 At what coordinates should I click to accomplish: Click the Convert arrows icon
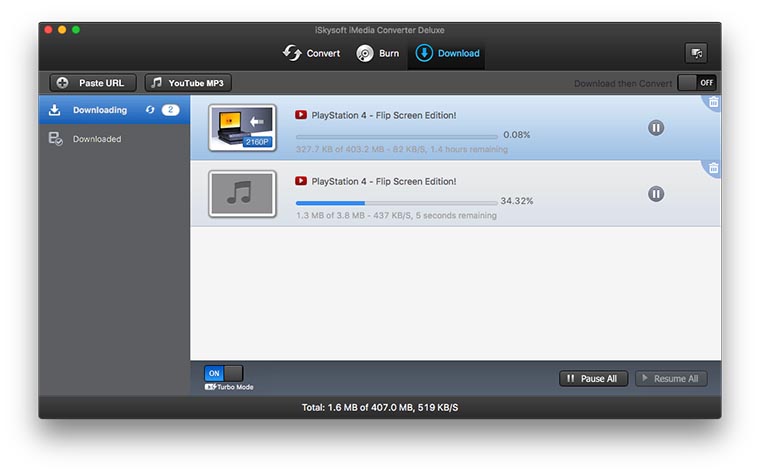(x=292, y=53)
